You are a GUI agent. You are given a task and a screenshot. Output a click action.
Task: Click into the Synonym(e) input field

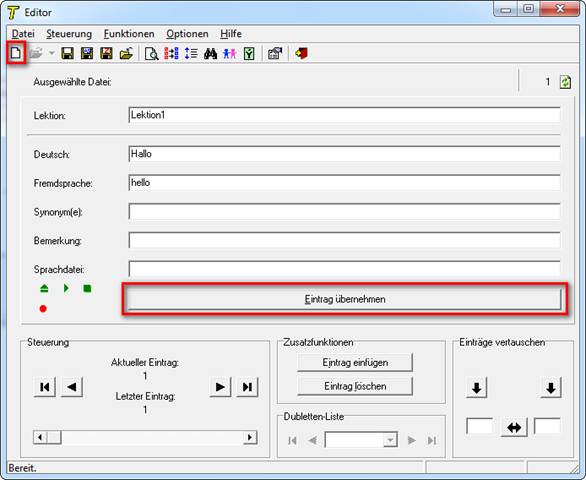(345, 212)
